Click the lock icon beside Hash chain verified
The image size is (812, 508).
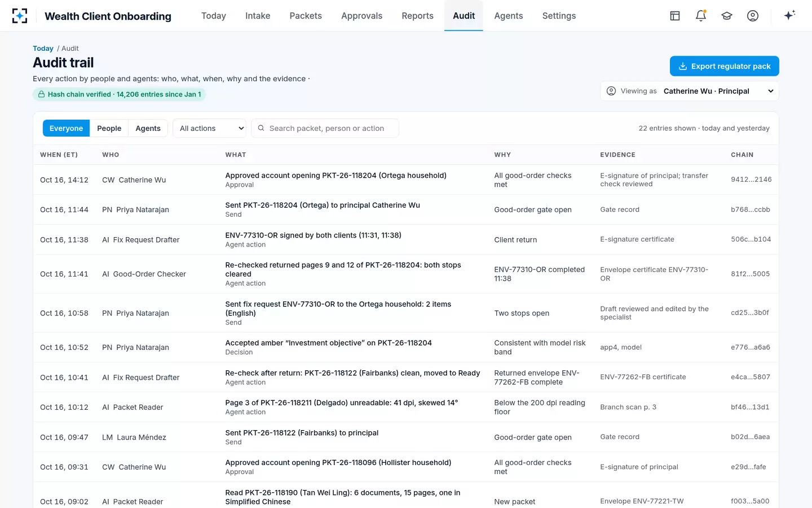click(41, 94)
